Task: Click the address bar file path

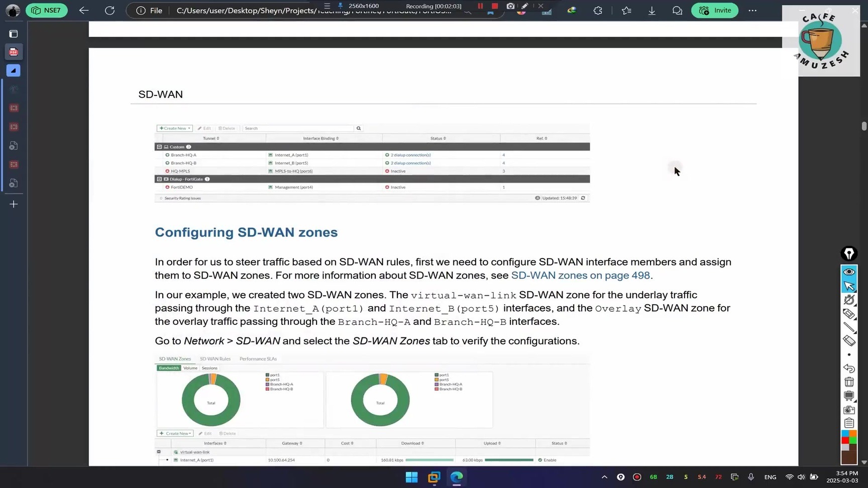Action: (x=314, y=11)
